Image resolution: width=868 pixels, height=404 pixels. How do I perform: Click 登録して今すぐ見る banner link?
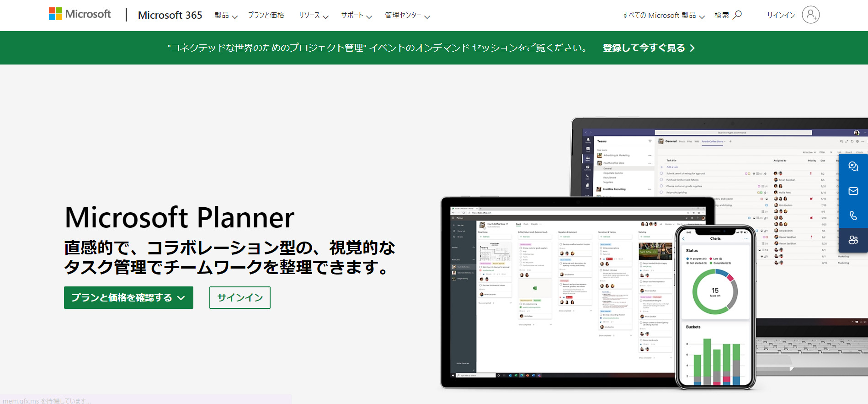click(x=649, y=48)
